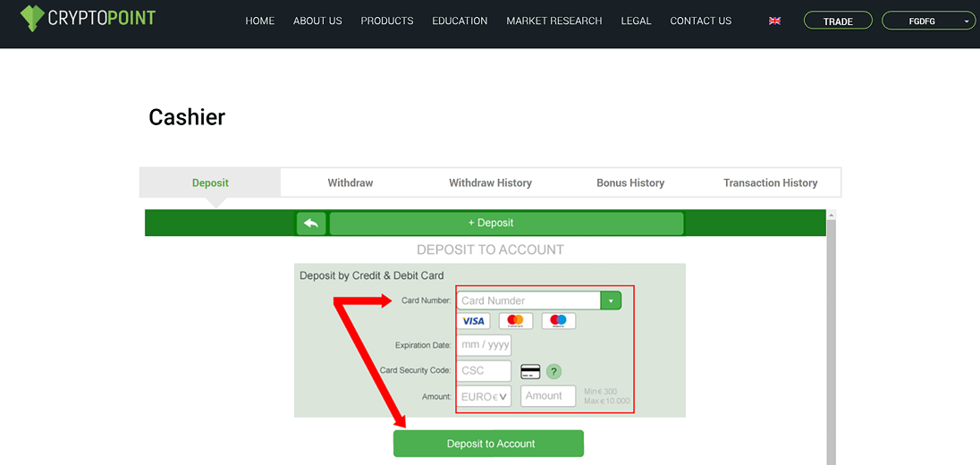Screen dimensions: 980x465
Task: Select the Visa card icon
Action: click(473, 321)
